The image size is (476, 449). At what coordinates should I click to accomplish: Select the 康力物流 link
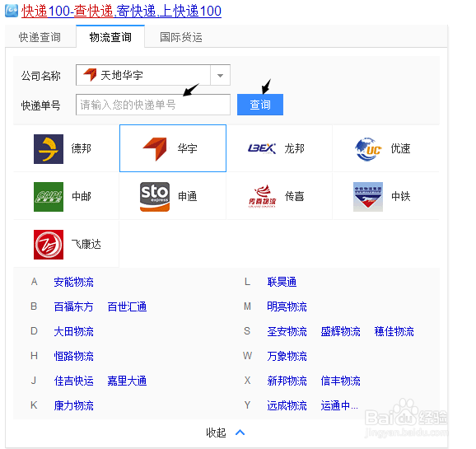click(x=73, y=405)
